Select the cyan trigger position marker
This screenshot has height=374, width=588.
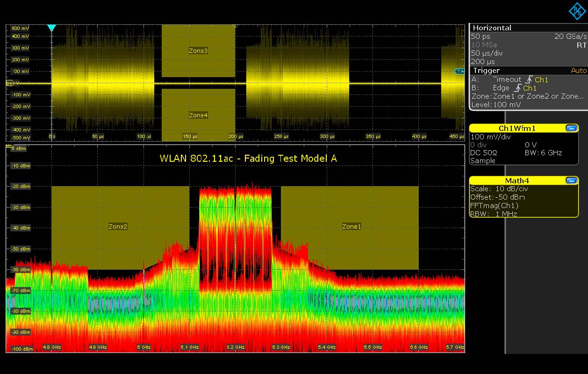coord(52,29)
